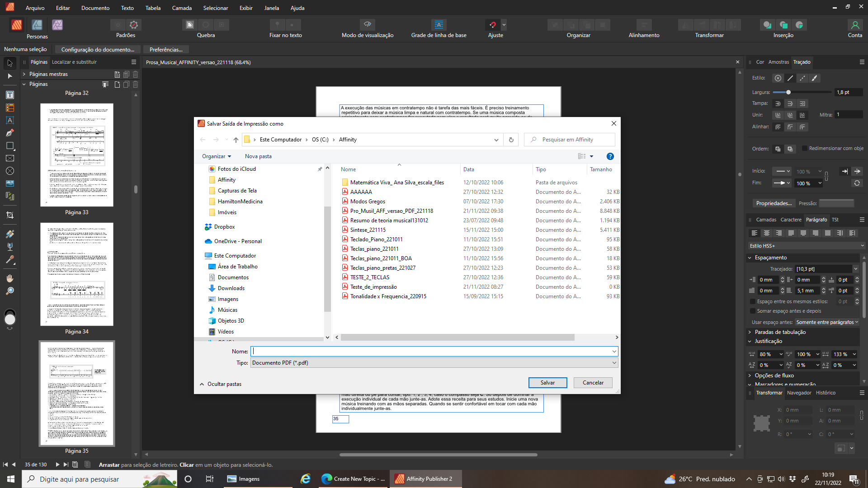Collapse the Espaçamento section
The image size is (868, 488).
pos(750,258)
